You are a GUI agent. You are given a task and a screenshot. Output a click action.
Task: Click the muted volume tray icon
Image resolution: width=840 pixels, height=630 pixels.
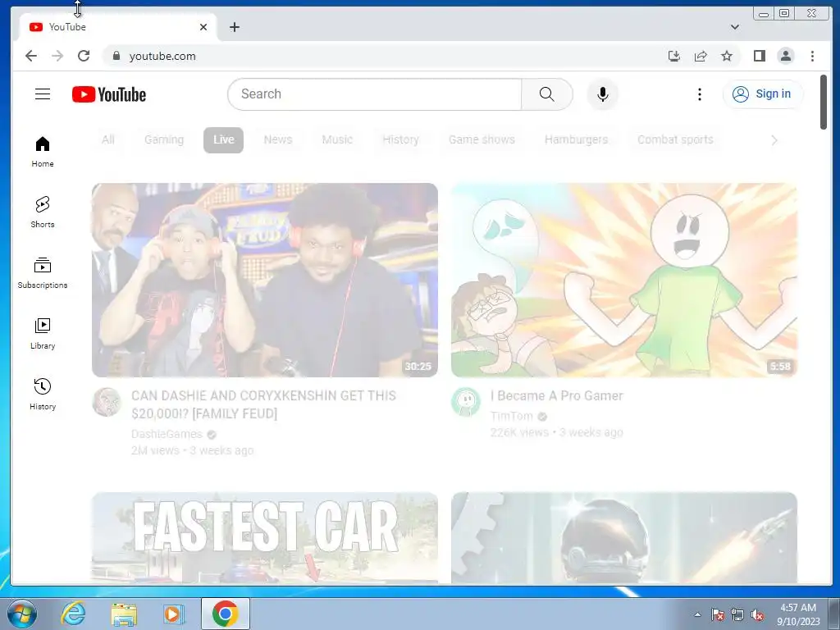coord(757,614)
